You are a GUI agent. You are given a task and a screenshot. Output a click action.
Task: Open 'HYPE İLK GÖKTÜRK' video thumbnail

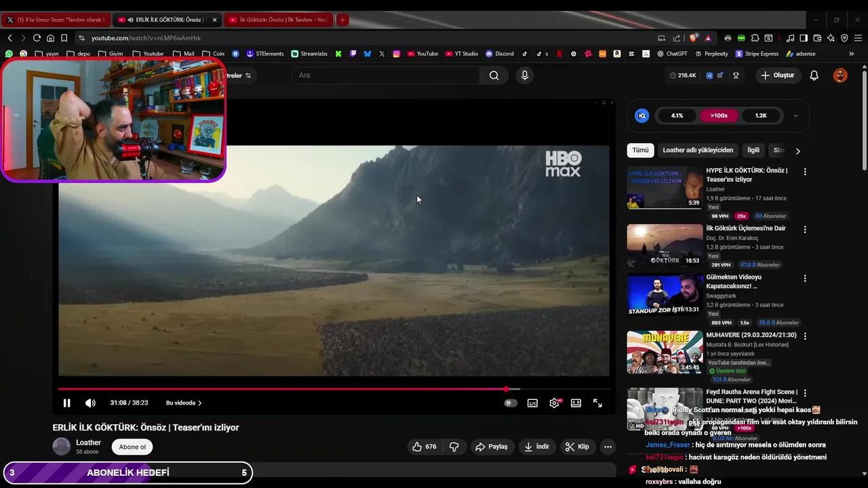coord(665,188)
